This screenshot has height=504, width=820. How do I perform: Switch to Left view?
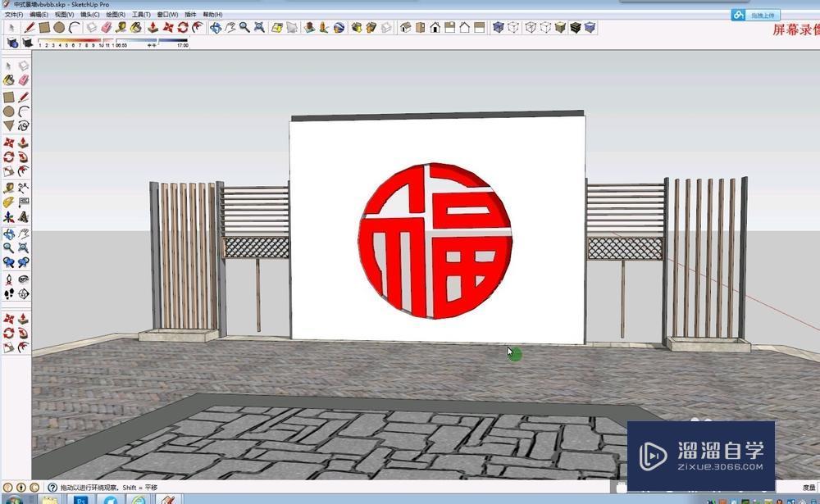point(479,27)
